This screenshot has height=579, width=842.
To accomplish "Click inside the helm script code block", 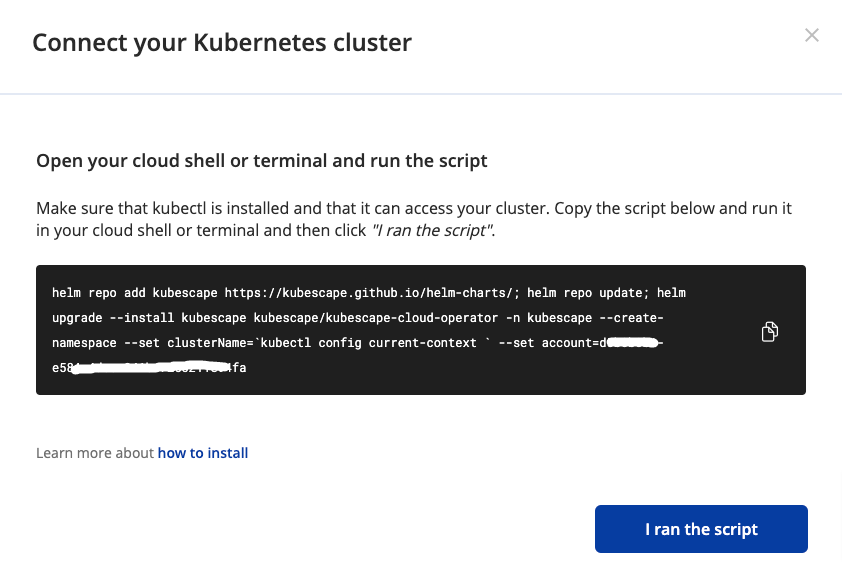I will 420,330.
